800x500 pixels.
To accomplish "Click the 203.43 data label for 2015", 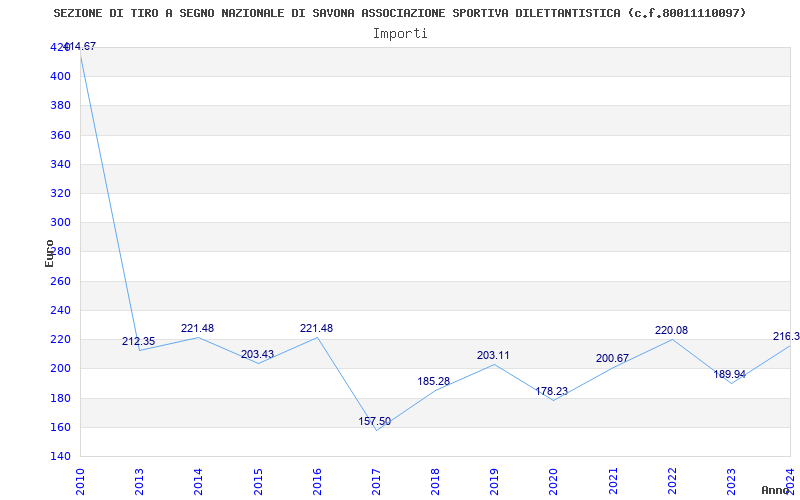I will (257, 355).
